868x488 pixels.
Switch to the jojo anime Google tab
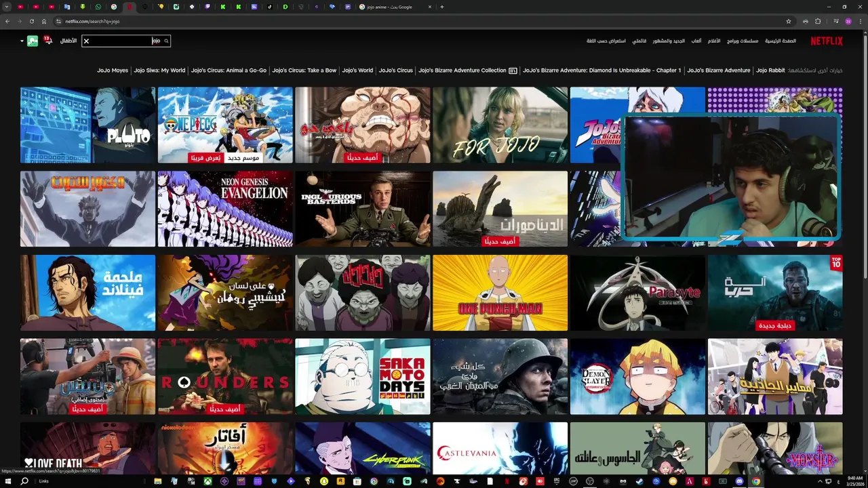coord(395,7)
